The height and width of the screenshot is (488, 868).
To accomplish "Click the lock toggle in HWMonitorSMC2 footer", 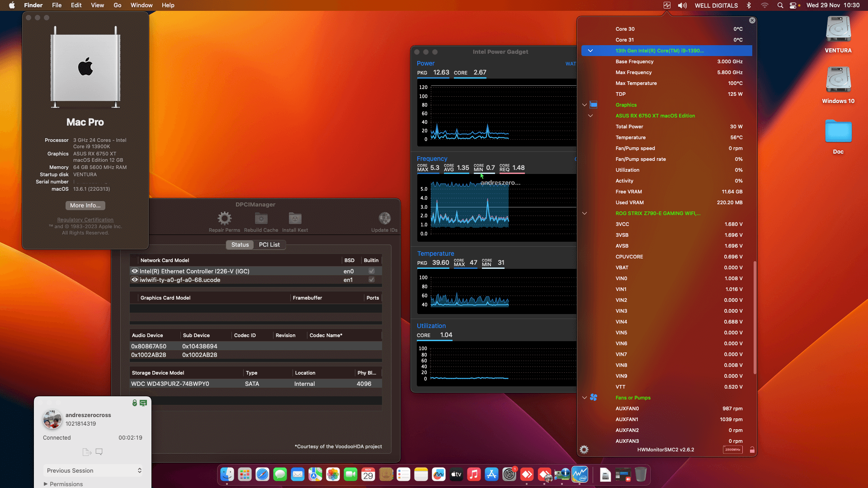I will click(x=752, y=450).
